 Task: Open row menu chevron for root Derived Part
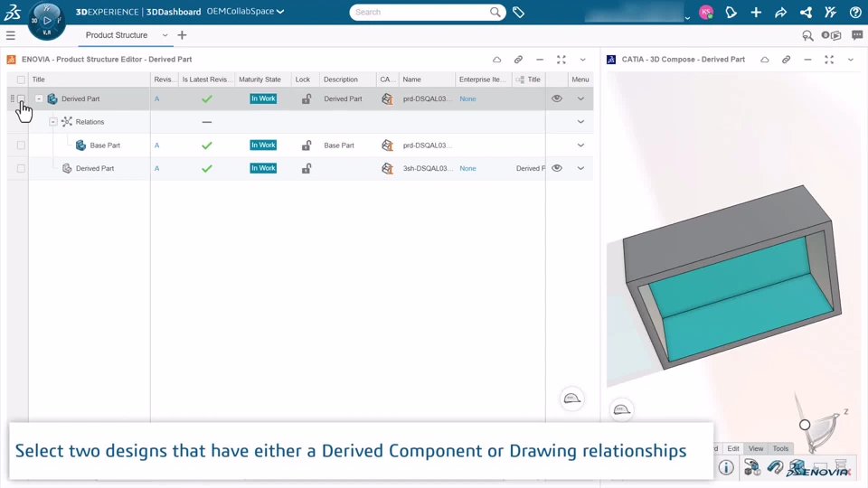580,99
